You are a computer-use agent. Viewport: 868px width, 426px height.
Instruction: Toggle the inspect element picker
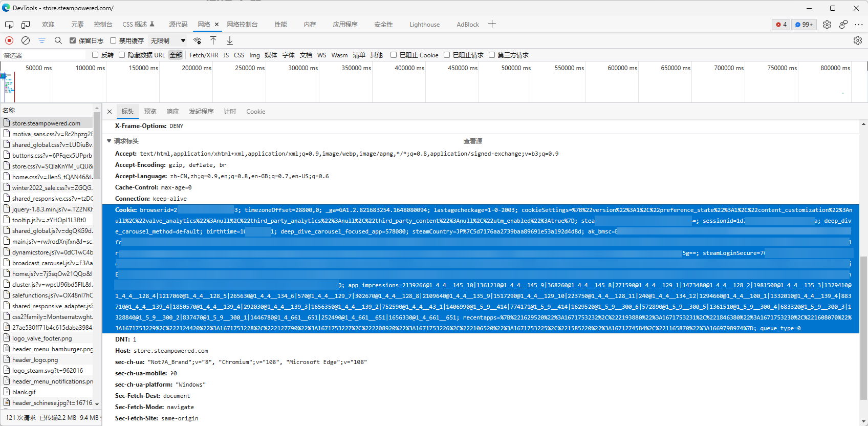9,25
